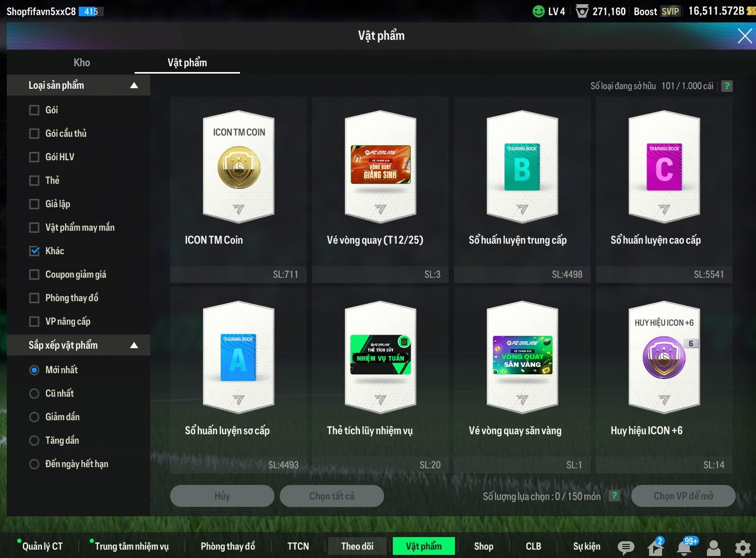Screen dimensions: 756x558
Task: Collapse the Loại sản phẩm section
Action: (x=134, y=86)
